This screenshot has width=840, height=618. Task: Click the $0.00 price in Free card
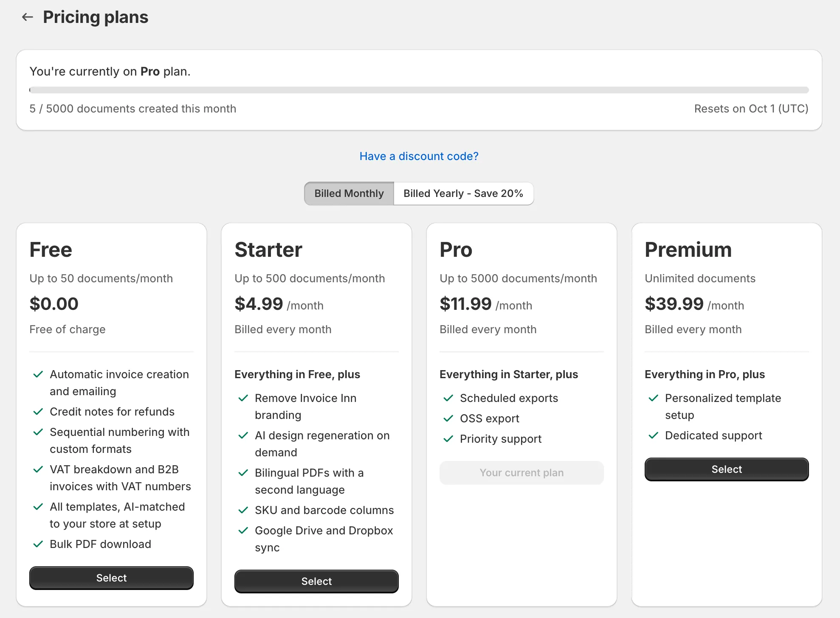(54, 304)
